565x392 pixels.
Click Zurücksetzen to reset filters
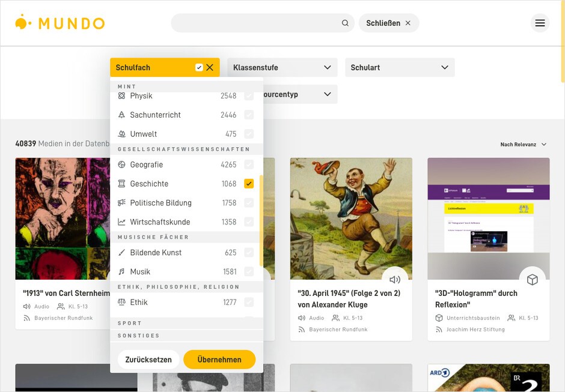tap(148, 360)
